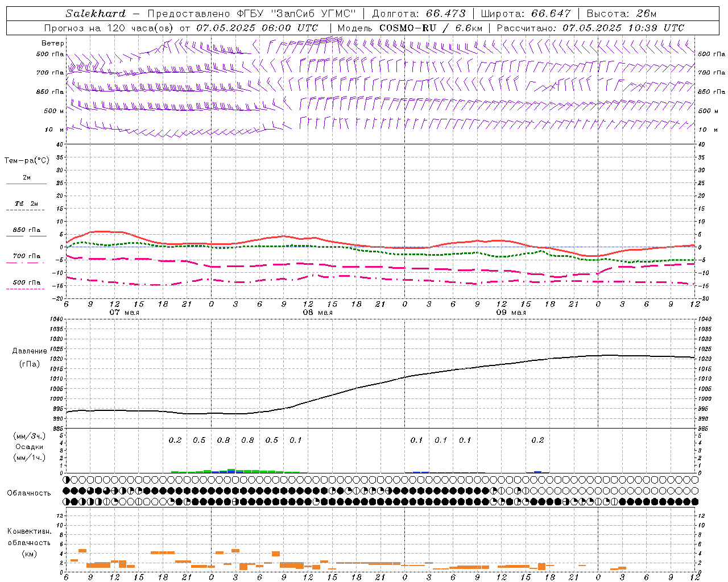Click the Тем-ра(°C) temperature axis title
Viewport: 728px width, 582px height.
pos(27,161)
